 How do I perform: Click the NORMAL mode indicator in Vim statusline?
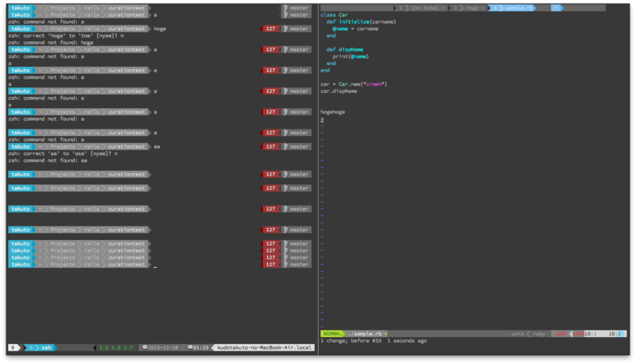point(332,334)
